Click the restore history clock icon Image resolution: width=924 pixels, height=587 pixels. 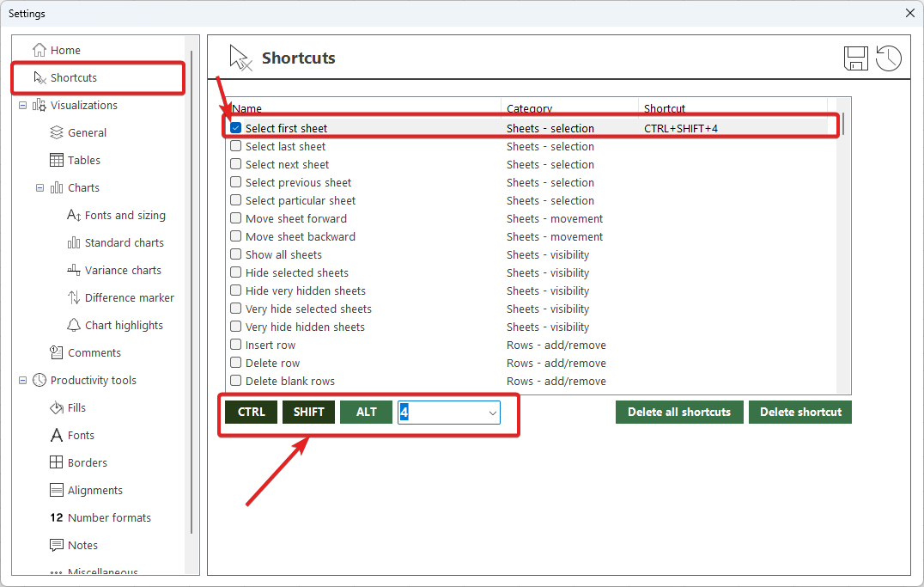coord(888,58)
